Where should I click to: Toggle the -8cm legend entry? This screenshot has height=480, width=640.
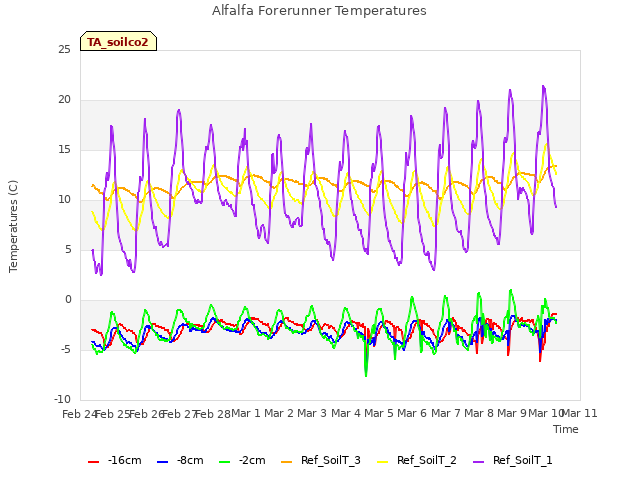[x=180, y=460]
